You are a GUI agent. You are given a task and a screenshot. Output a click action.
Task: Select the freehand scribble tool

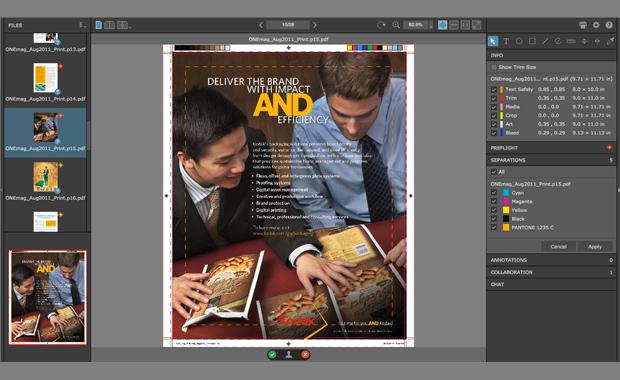click(558, 41)
